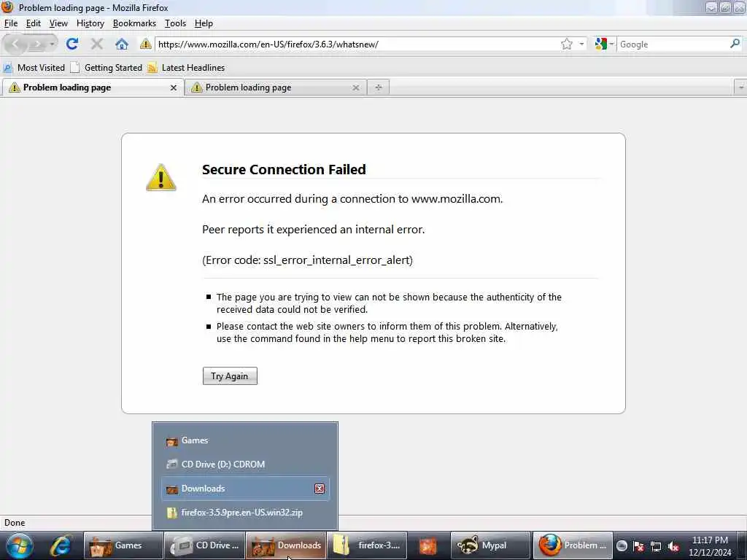Open Latest Headlines feed bookmark
The height and width of the screenshot is (560, 747).
tap(186, 68)
